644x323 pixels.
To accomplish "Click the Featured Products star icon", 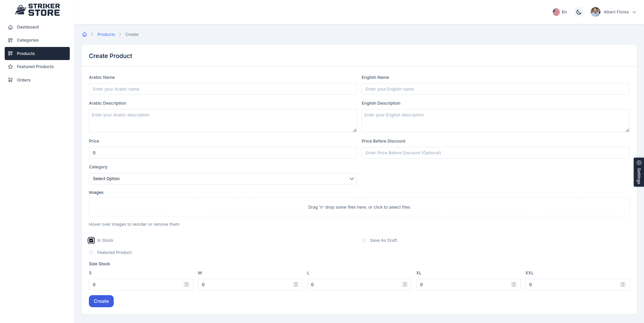I will (x=10, y=67).
